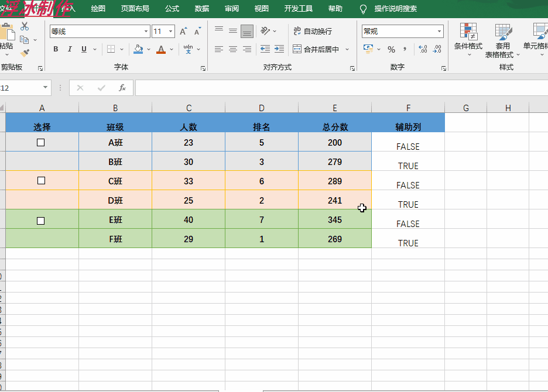This screenshot has height=392, width=548.
Task: Expand the fill color dropdown arrow
Action: tap(149, 49)
